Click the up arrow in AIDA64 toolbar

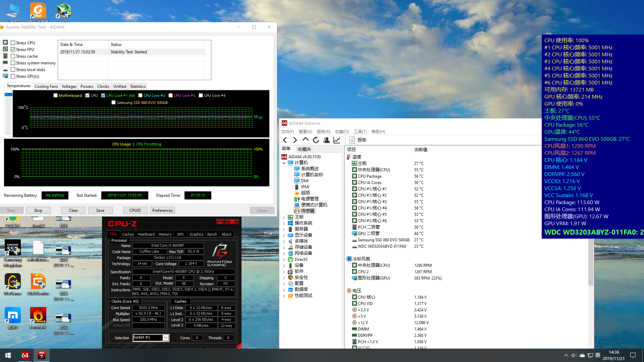tap(305, 139)
